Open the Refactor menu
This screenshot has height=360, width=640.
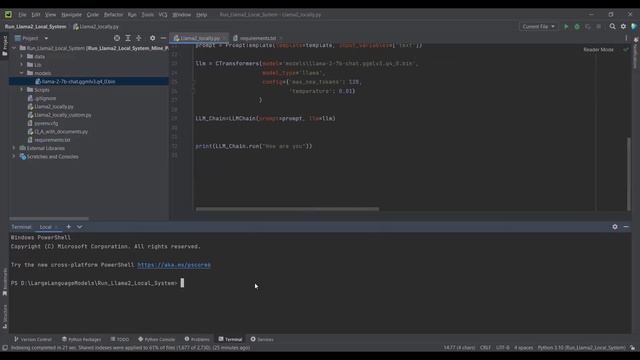pos(113,15)
